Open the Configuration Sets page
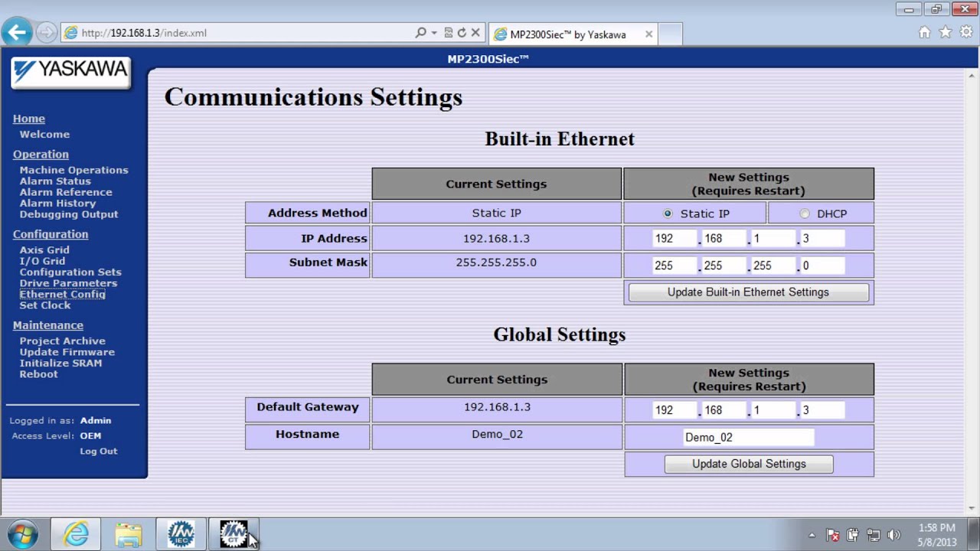980x551 pixels. tap(70, 272)
